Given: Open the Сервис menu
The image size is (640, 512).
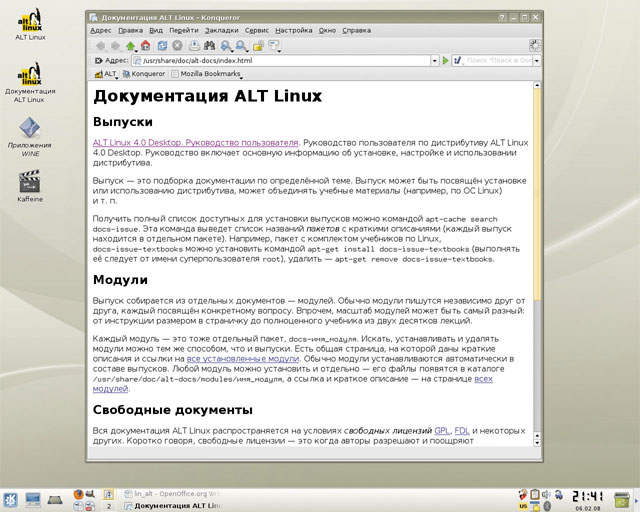Looking at the screenshot, I should (x=257, y=30).
